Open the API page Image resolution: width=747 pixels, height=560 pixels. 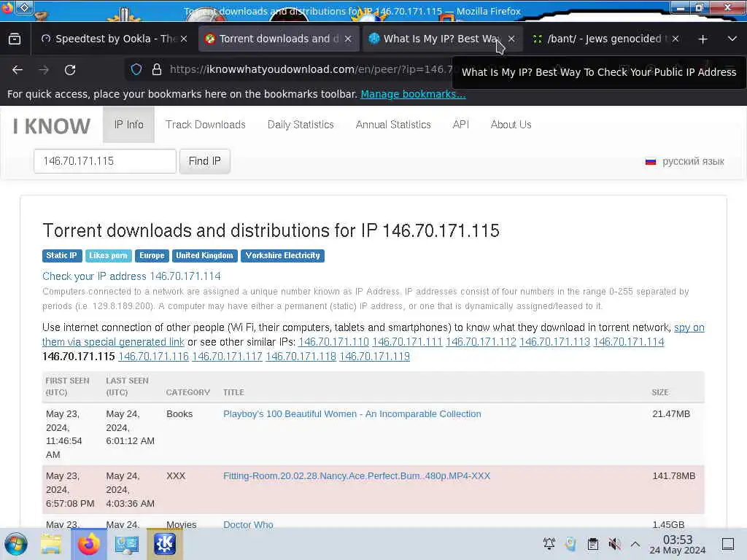tap(461, 125)
